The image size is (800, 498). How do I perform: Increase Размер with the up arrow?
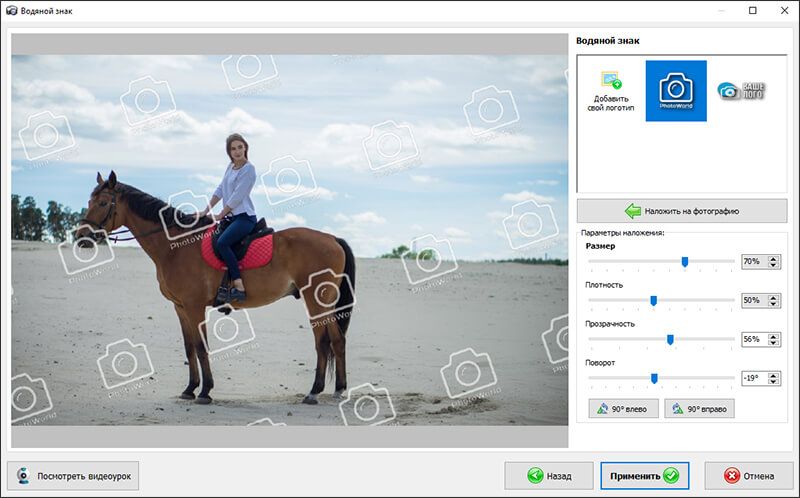coord(773,258)
